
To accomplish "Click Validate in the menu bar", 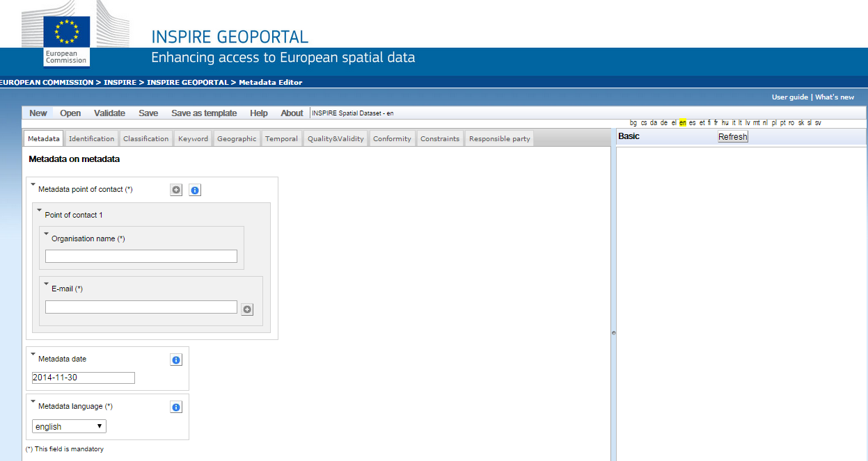I will 109,113.
